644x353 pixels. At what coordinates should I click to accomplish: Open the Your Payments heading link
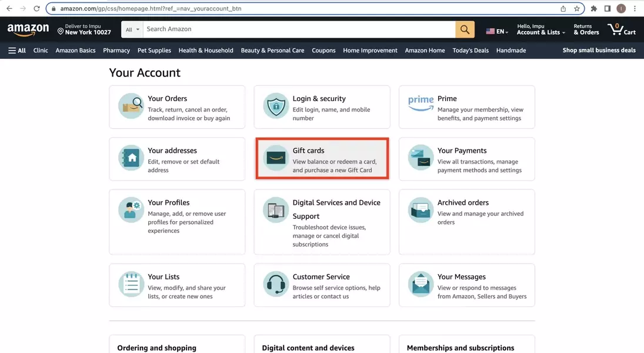click(x=462, y=151)
